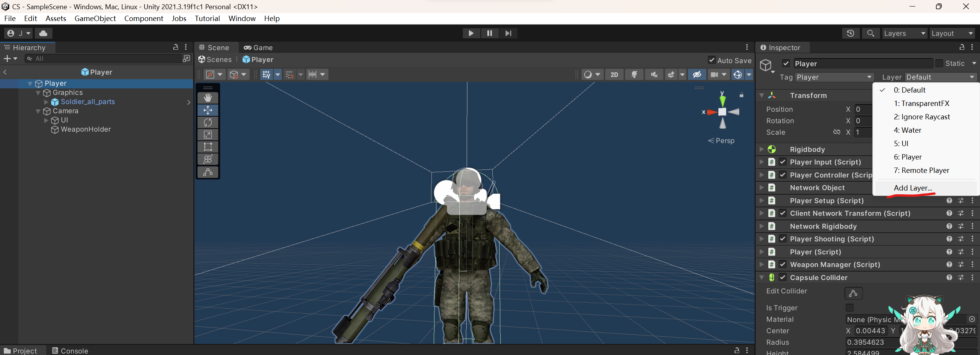Viewport: 980px width, 355px height.
Task: Select the Rotate tool
Action: pos(208,122)
